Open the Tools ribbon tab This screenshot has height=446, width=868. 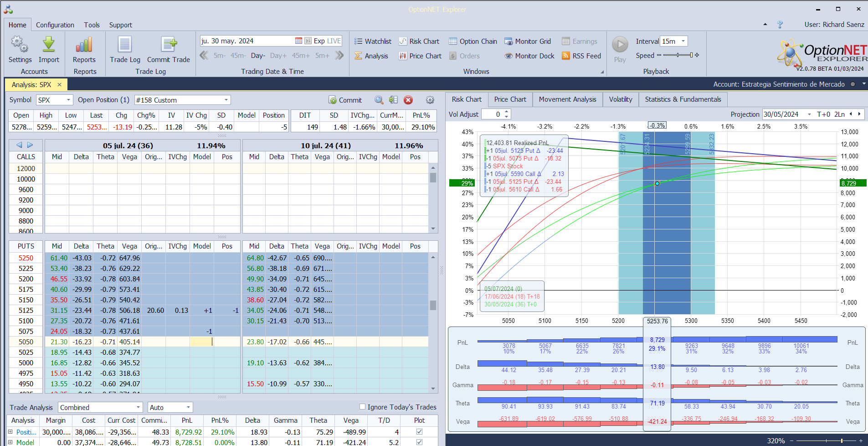92,25
